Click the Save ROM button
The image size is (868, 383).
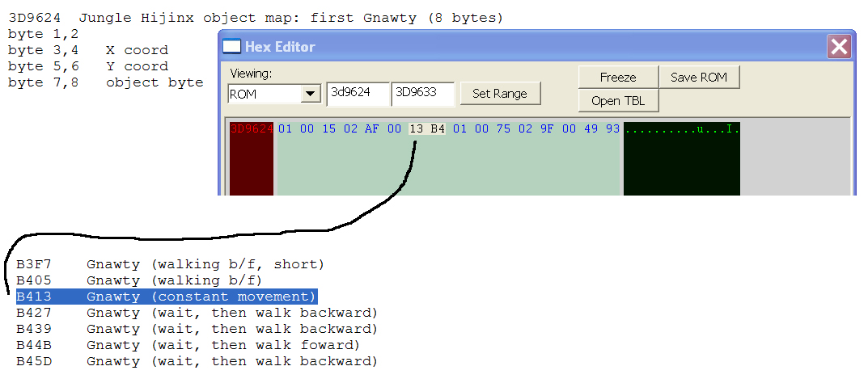click(699, 78)
